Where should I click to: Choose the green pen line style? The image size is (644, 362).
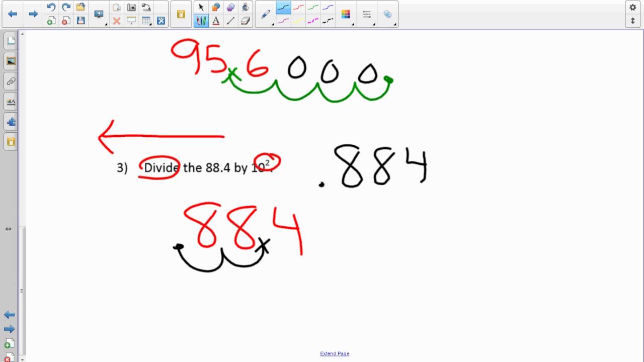tap(313, 7)
